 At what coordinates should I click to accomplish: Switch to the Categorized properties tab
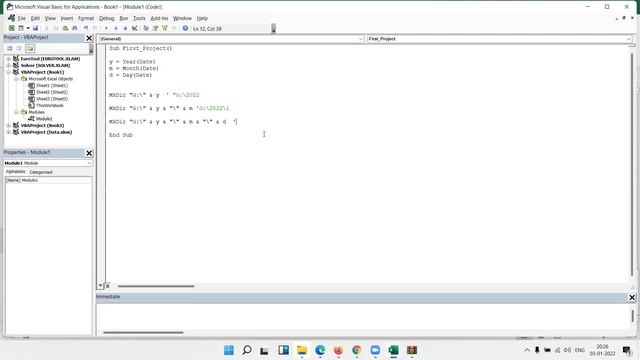coord(41,172)
